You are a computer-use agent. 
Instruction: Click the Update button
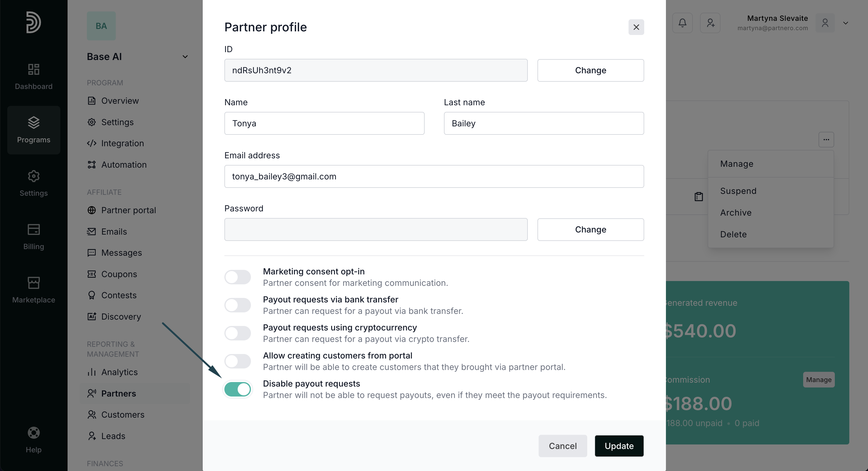click(619, 446)
